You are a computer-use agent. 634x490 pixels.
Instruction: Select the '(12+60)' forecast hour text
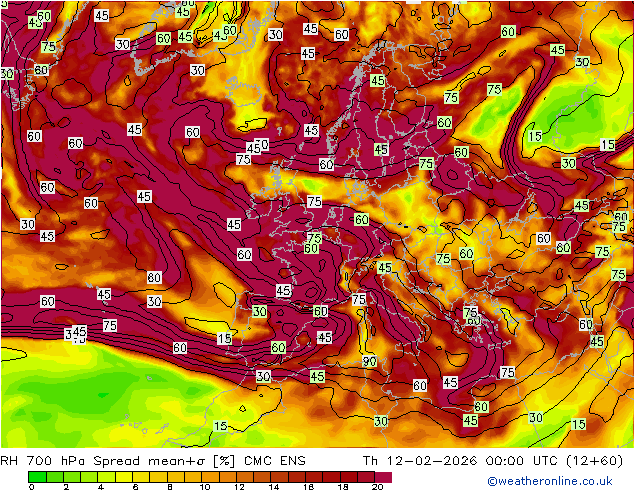(x=594, y=461)
